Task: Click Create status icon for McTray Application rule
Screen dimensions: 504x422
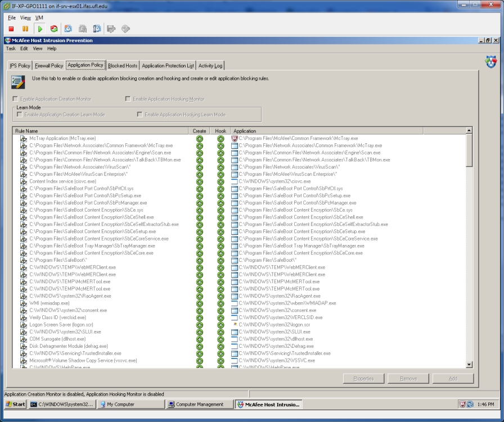Action: [x=200, y=139]
